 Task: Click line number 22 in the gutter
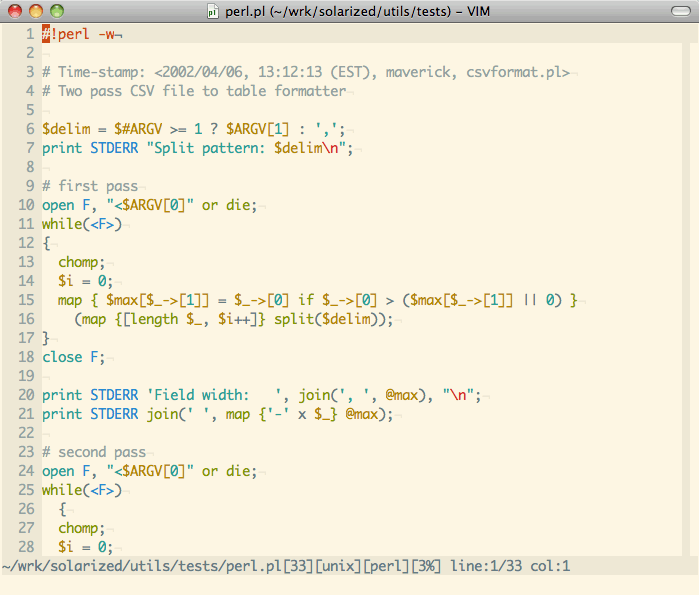pos(26,433)
